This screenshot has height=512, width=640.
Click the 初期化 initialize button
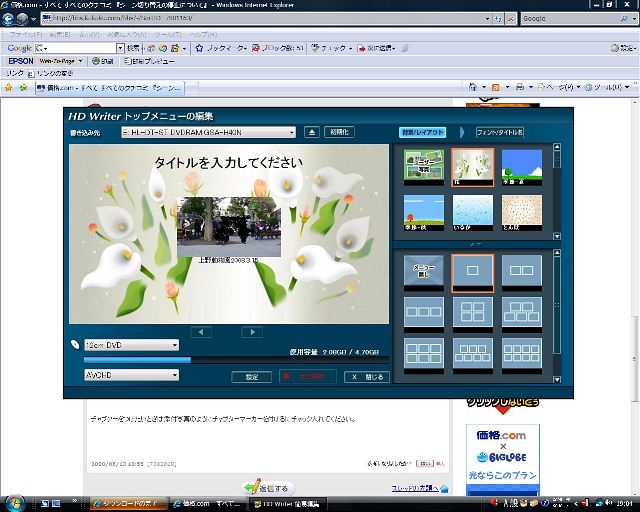coord(339,132)
